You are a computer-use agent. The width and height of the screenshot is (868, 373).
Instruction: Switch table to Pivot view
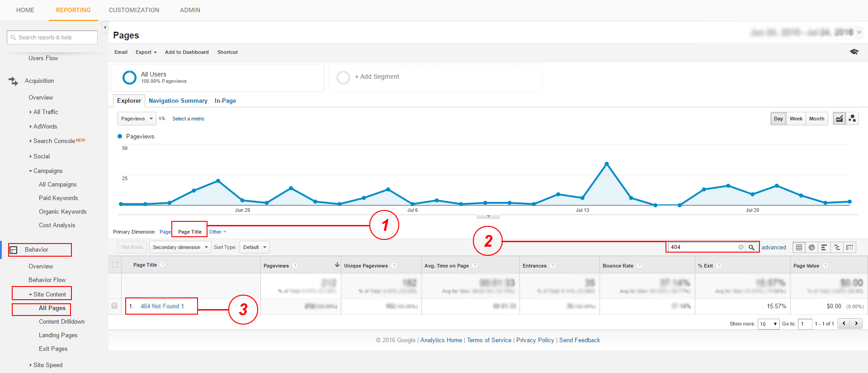850,247
